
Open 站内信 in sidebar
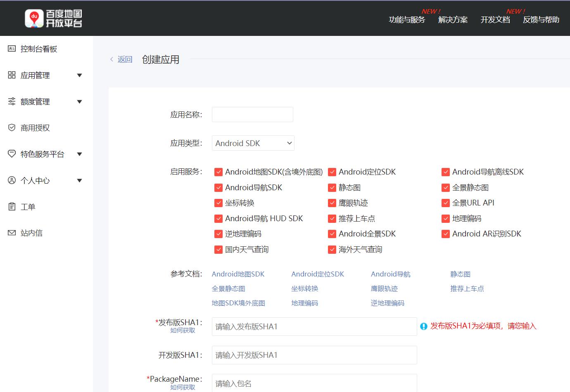(31, 233)
